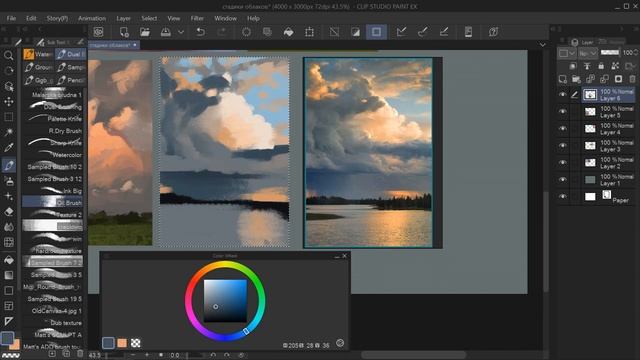Select the Eraser tool

click(8, 212)
